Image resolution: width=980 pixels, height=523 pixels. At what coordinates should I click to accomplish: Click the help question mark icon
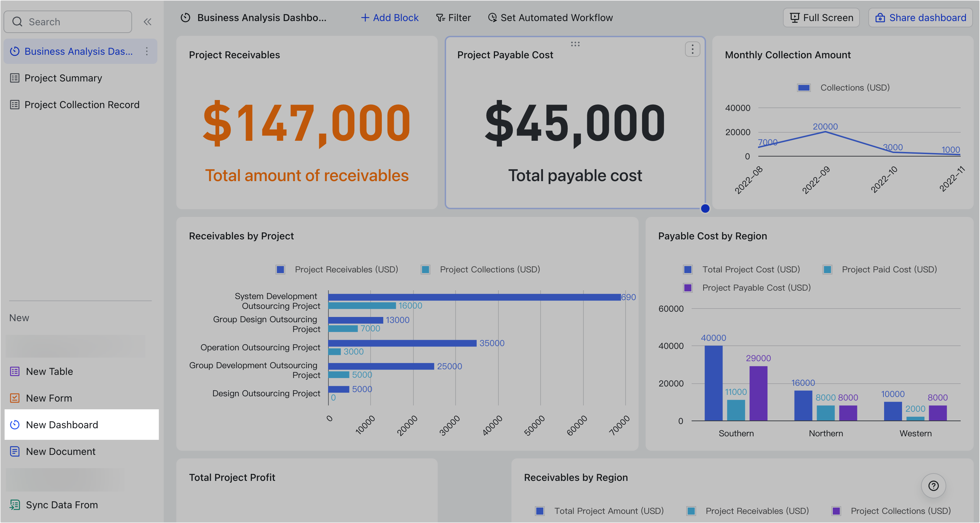pyautogui.click(x=933, y=485)
